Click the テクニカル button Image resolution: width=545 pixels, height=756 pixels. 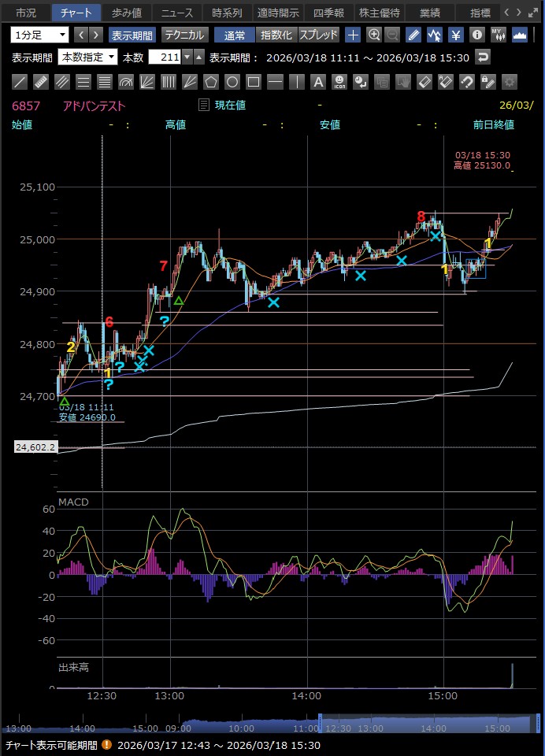184,35
